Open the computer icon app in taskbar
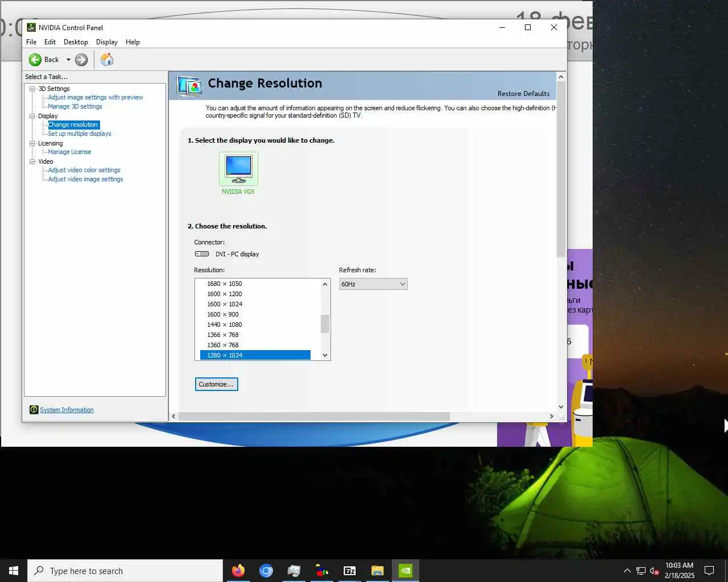728x582 pixels. tap(294, 571)
